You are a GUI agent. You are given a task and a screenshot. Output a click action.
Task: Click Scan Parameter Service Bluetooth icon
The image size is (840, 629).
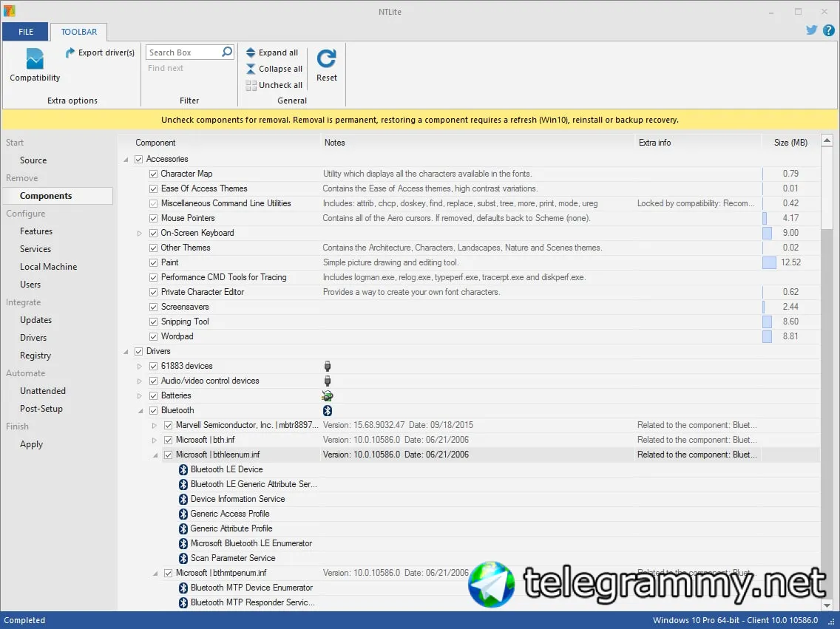click(x=183, y=558)
